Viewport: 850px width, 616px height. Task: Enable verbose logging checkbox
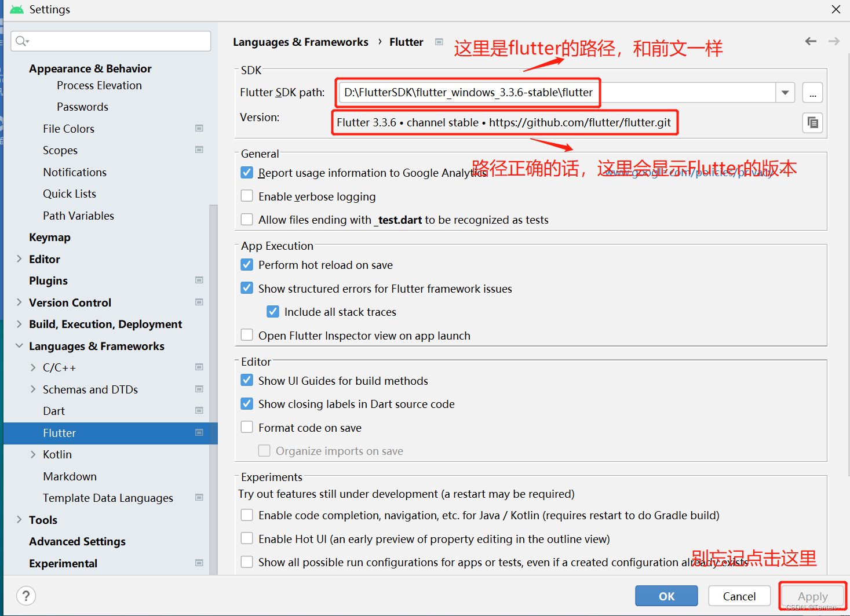[x=247, y=196]
